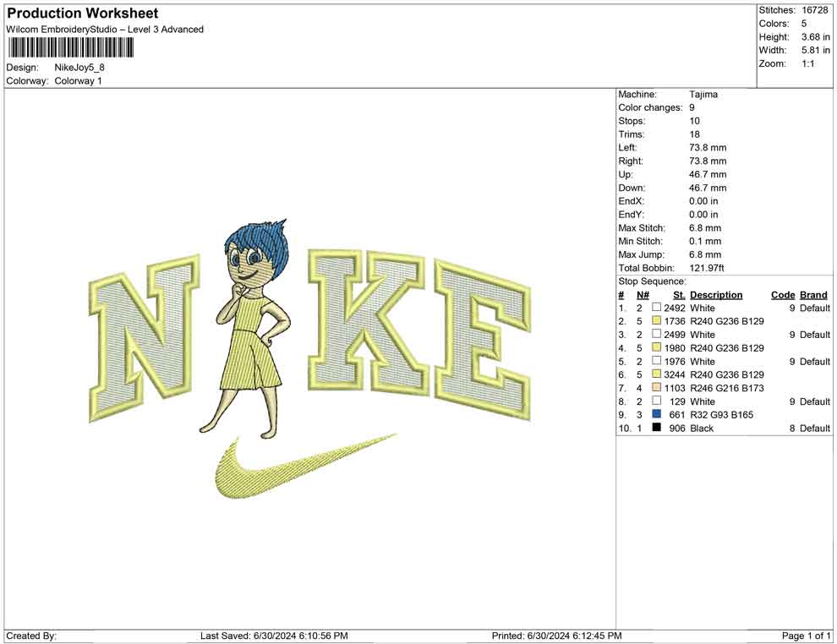This screenshot has width=837, height=644.
Task: Click the design name 'NikeJoy5_8'
Action: [x=79, y=68]
